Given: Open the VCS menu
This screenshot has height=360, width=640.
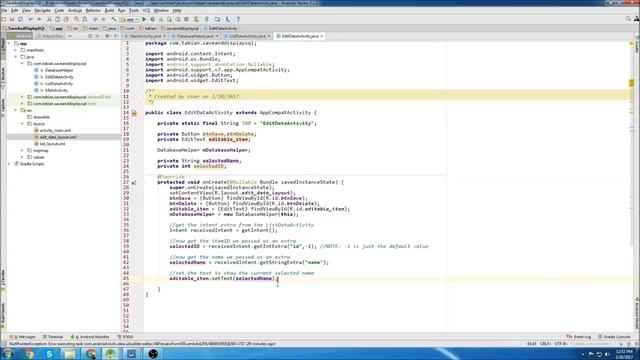Looking at the screenshot, I should pyautogui.click(x=146, y=10).
